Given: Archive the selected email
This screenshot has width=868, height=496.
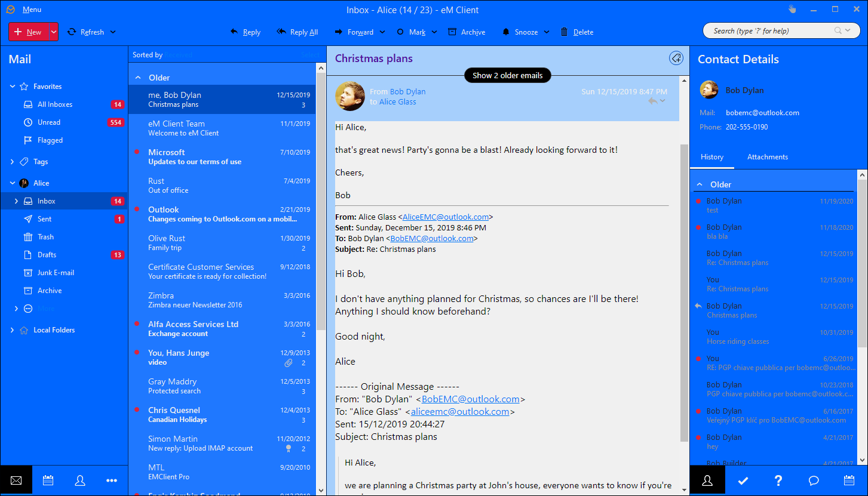Looking at the screenshot, I should pos(467,32).
